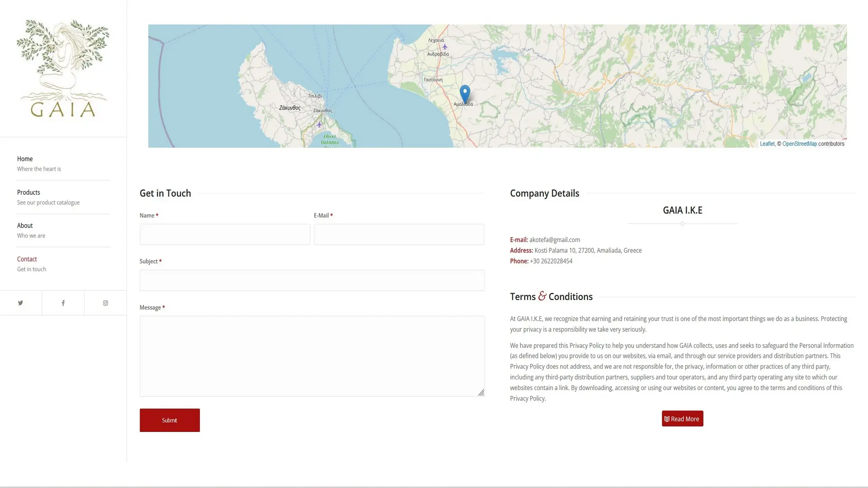Image resolution: width=868 pixels, height=488 pixels.
Task: Click the GAIA logo image
Action: 63,68
